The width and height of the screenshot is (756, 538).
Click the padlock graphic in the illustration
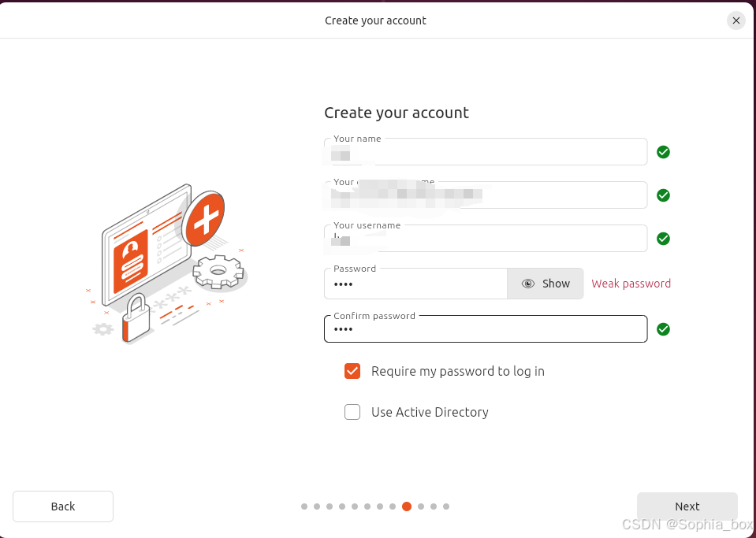[x=135, y=318]
